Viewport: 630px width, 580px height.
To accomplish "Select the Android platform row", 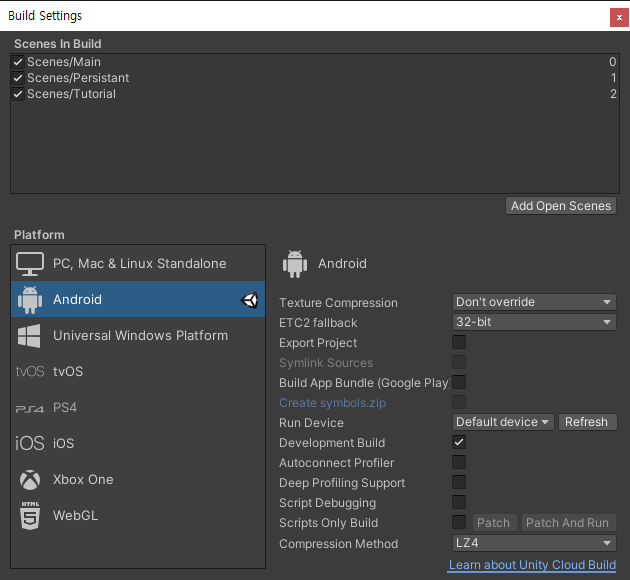I will 138,299.
